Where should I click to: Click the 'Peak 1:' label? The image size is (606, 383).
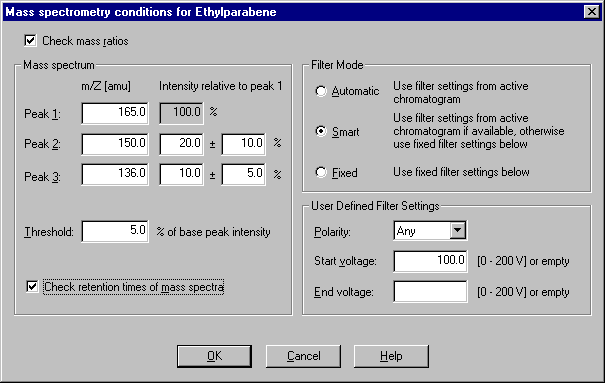click(x=42, y=114)
